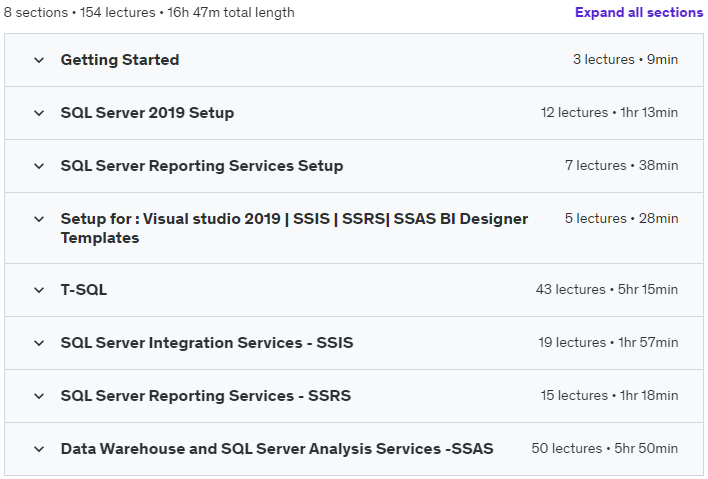This screenshot has height=479, width=708.
Task: Select SQL Server Integration Services - SSIS title
Action: click(207, 343)
